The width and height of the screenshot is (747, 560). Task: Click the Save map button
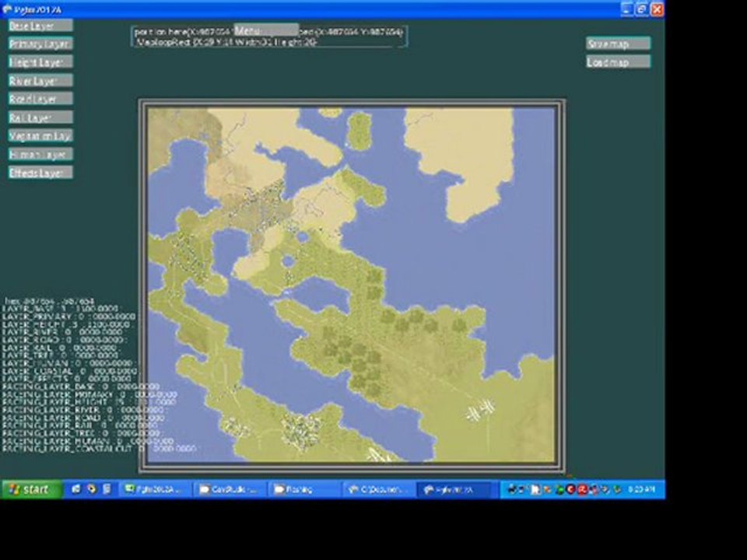click(618, 44)
